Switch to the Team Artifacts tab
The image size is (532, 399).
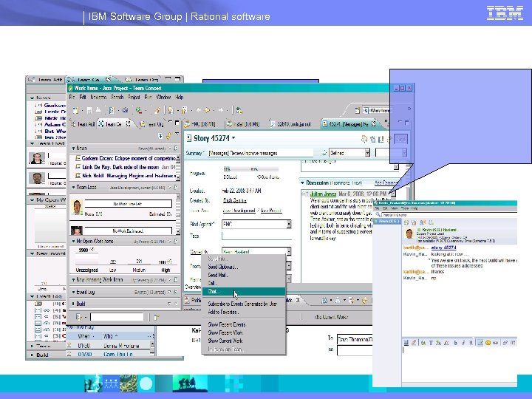coord(83,124)
